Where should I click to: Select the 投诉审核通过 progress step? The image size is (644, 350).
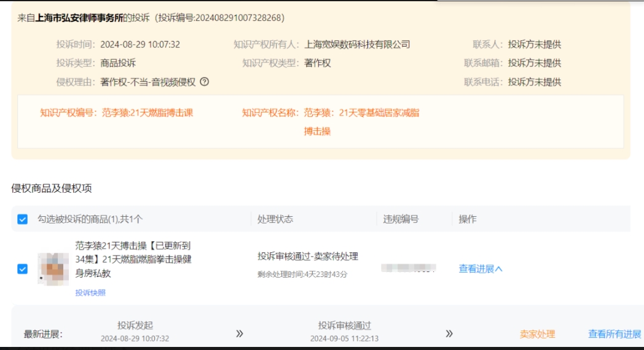coord(344,325)
